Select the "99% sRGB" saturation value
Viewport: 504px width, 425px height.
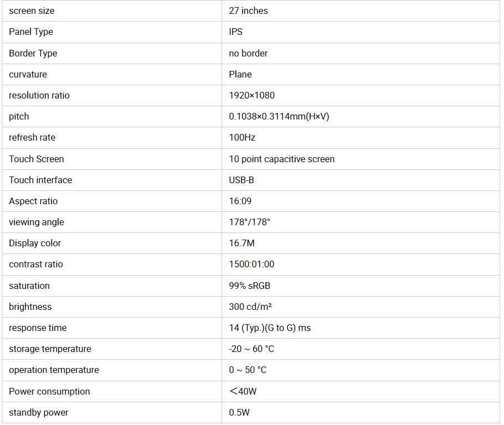(x=249, y=286)
